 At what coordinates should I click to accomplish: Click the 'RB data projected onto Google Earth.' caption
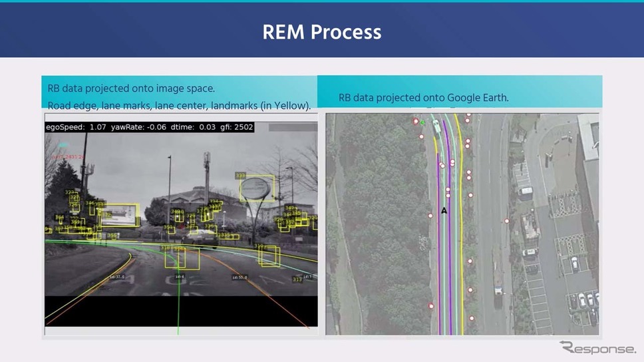[x=423, y=98]
